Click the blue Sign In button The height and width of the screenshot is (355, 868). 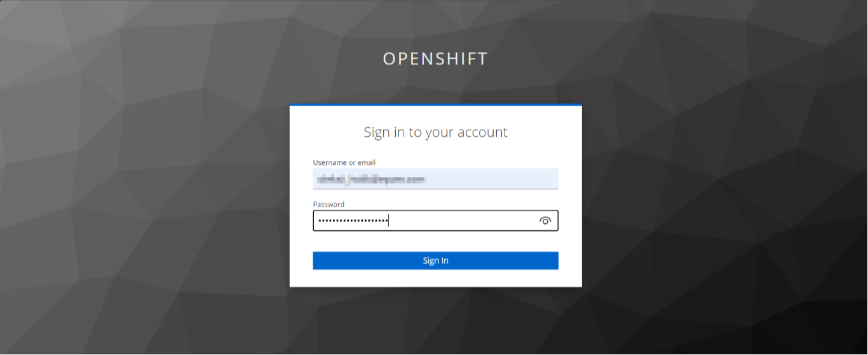[435, 261]
